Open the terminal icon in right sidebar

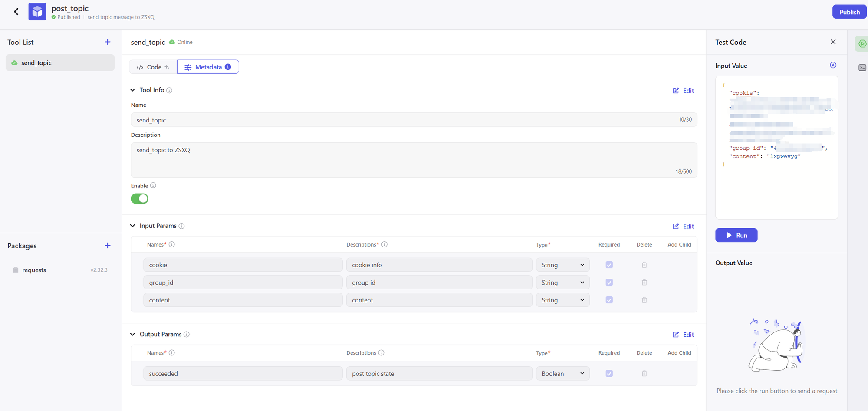pyautogui.click(x=862, y=68)
